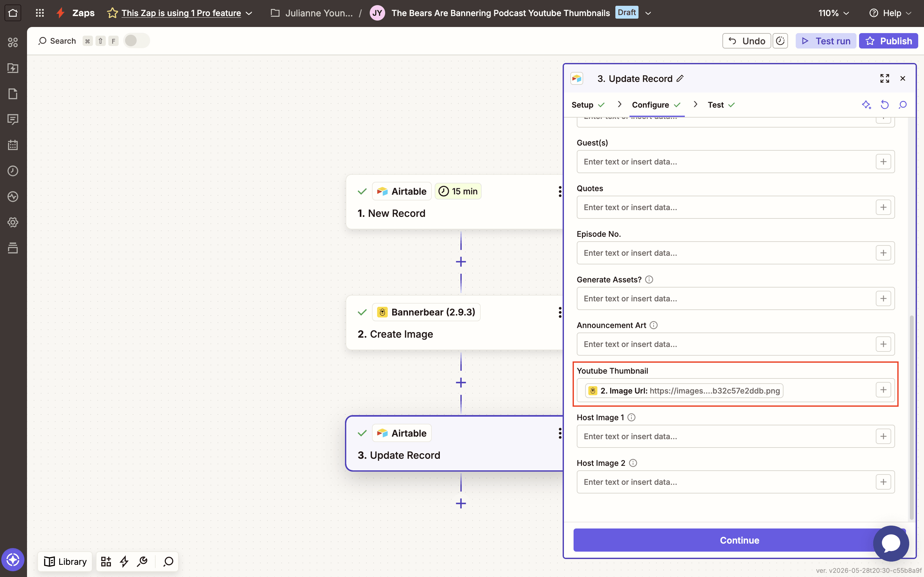Image resolution: width=924 pixels, height=577 pixels.
Task: Open the chatbots icon in sidebar
Action: point(13,120)
